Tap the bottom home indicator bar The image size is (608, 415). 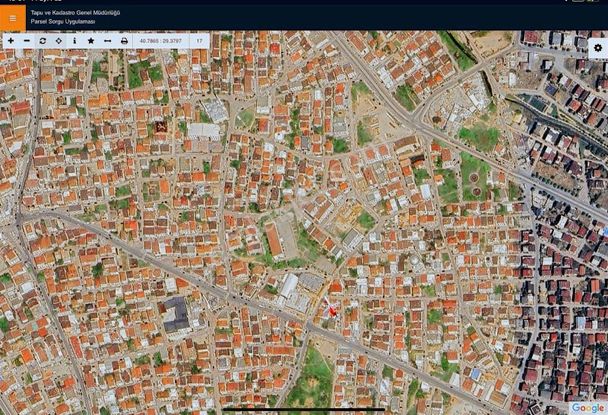304,409
